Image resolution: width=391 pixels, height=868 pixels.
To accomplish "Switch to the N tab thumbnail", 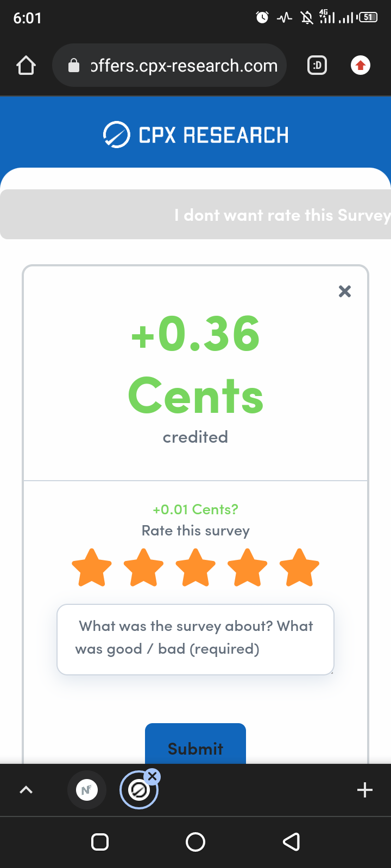I will pos(86,790).
